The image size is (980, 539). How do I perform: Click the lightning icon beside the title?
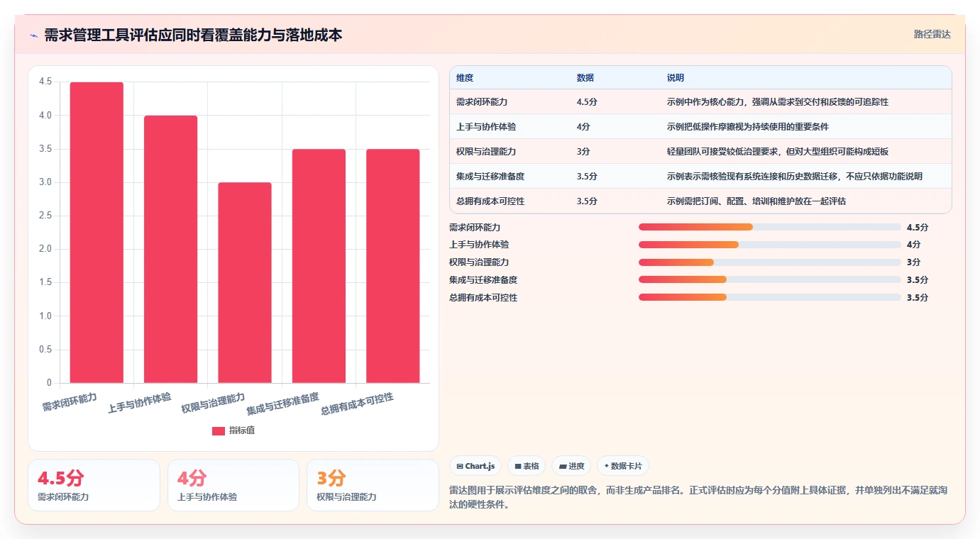pyautogui.click(x=33, y=35)
